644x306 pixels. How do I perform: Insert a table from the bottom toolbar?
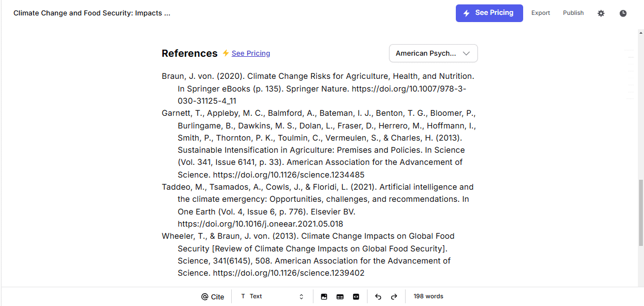pyautogui.click(x=340, y=297)
